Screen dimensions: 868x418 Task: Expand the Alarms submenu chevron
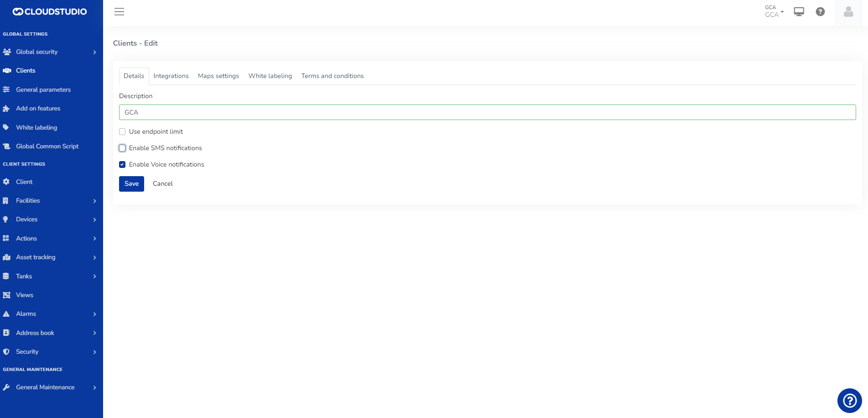[94, 314]
